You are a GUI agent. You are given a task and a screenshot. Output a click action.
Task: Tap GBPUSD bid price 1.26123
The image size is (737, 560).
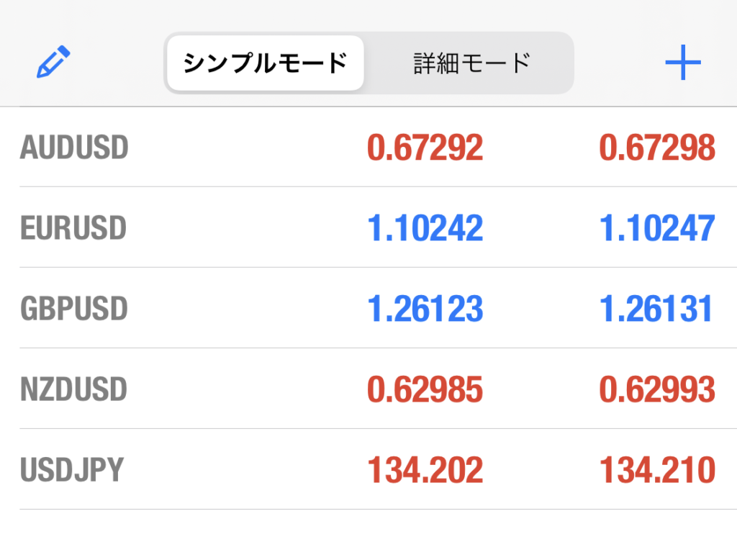click(x=425, y=309)
